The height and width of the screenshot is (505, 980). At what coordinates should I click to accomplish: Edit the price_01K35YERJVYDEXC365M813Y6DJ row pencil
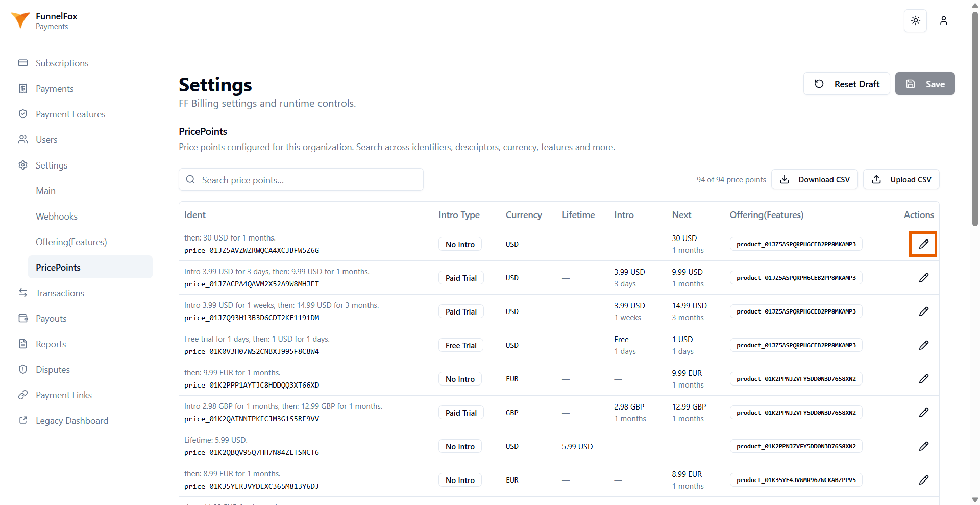(923, 480)
